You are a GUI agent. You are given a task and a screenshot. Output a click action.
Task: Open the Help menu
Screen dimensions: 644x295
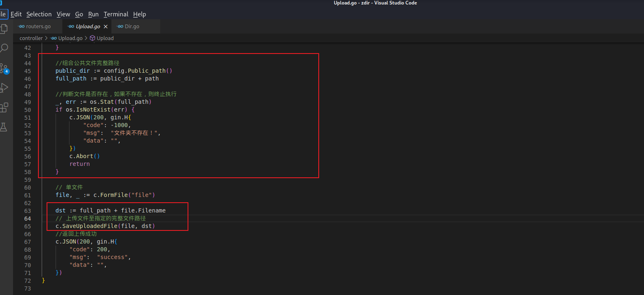click(x=139, y=14)
